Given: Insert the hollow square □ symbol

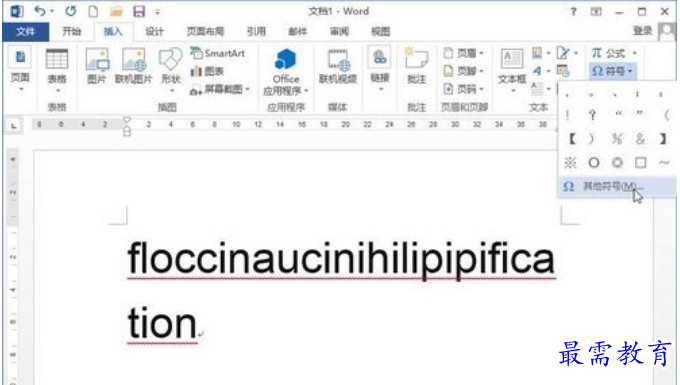Looking at the screenshot, I should (641, 163).
